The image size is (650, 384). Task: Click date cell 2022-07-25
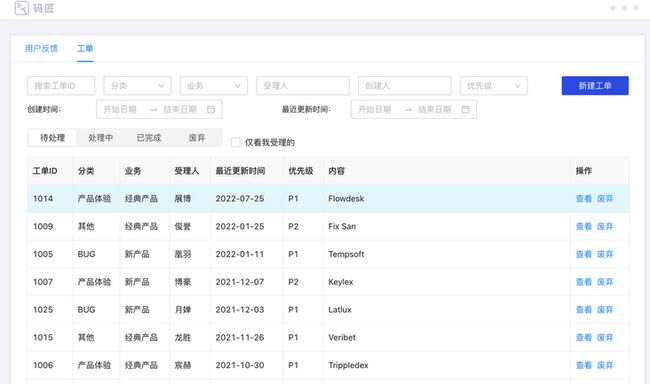coord(247,199)
